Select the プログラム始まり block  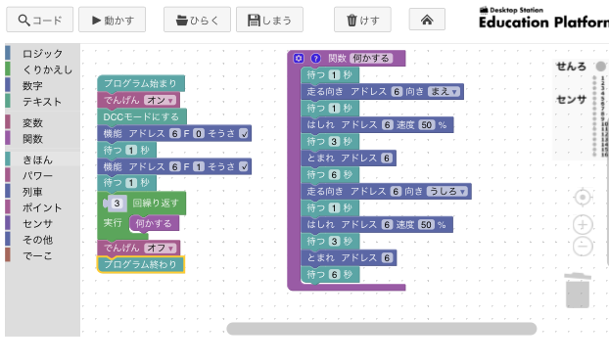[141, 83]
